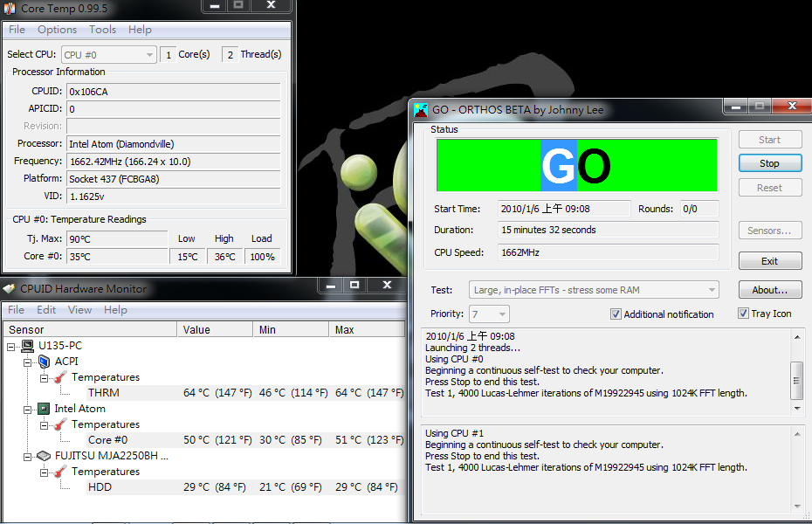
Task: Click the Core Temp thermometer title icon
Action: [10, 8]
